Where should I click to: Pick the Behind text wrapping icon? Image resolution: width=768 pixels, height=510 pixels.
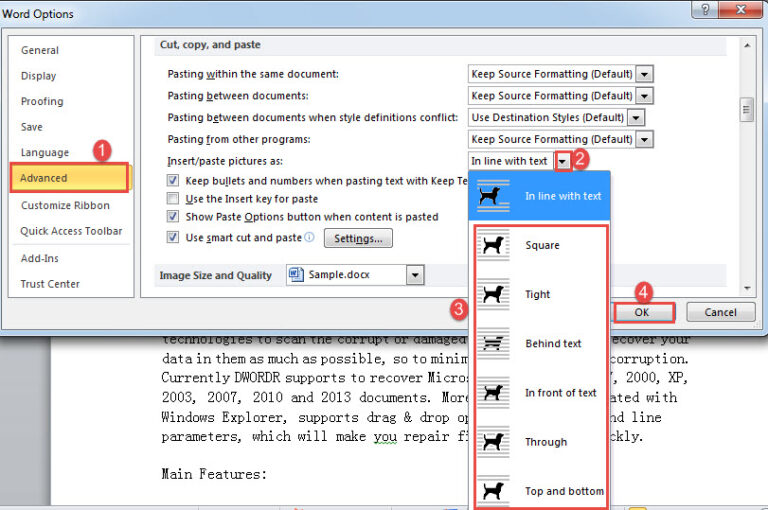[493, 343]
